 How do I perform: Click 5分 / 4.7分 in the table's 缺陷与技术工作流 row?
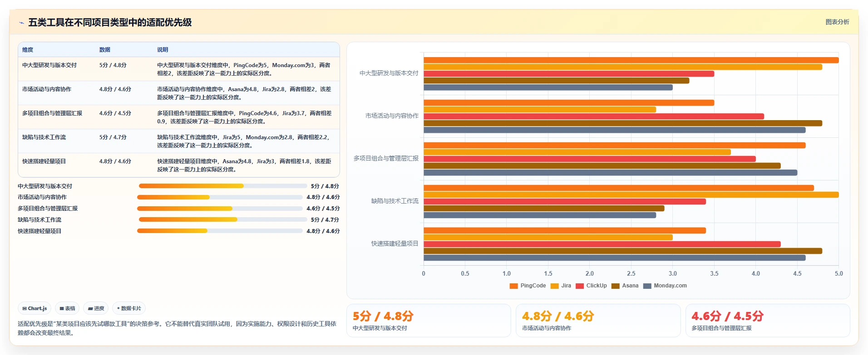pyautogui.click(x=113, y=137)
